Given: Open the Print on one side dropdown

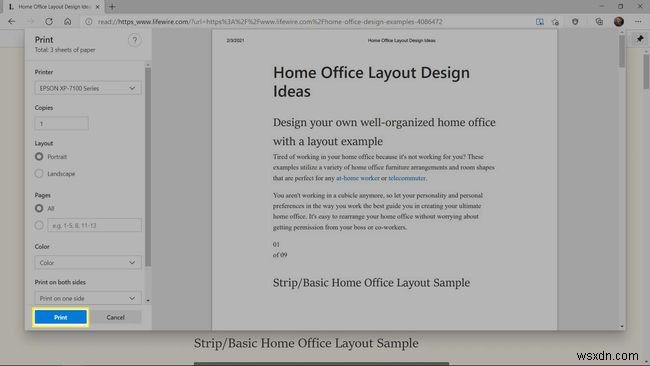Looking at the screenshot, I should 88,298.
